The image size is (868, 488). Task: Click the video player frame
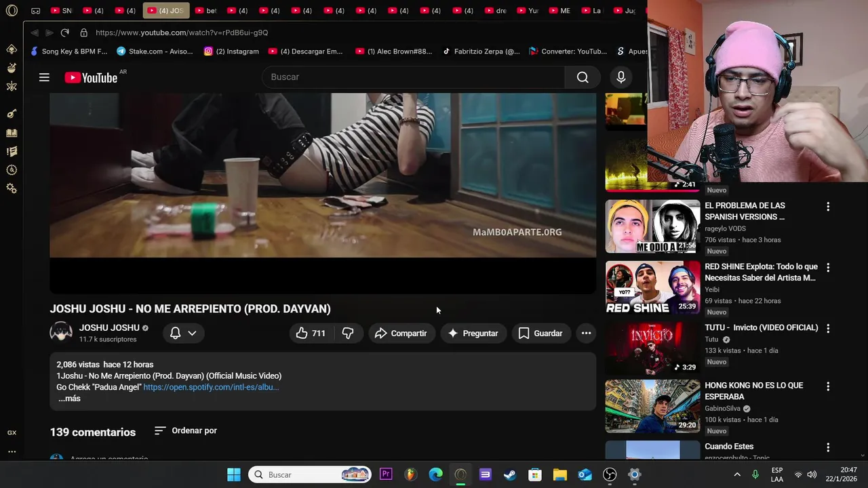coord(323,193)
